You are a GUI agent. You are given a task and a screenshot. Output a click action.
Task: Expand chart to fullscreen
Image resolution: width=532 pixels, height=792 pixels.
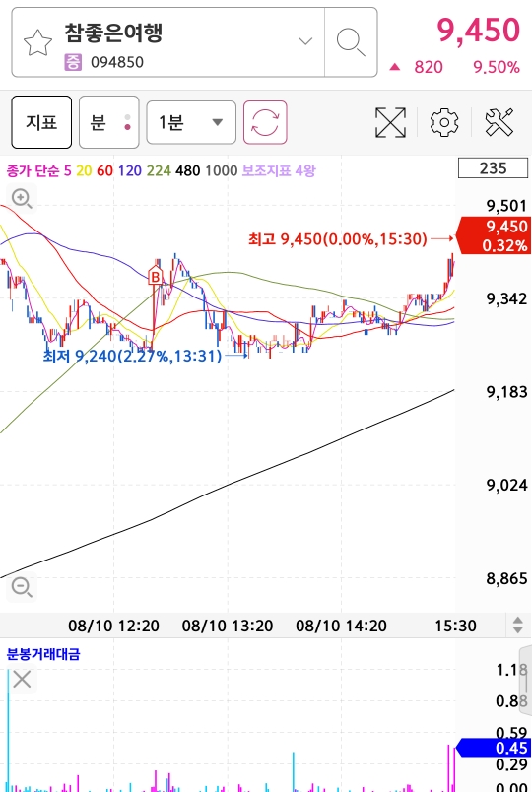(x=390, y=122)
